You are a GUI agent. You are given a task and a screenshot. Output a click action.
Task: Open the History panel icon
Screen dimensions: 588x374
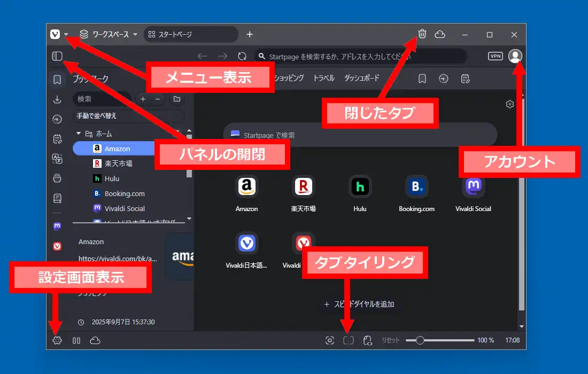(57, 119)
